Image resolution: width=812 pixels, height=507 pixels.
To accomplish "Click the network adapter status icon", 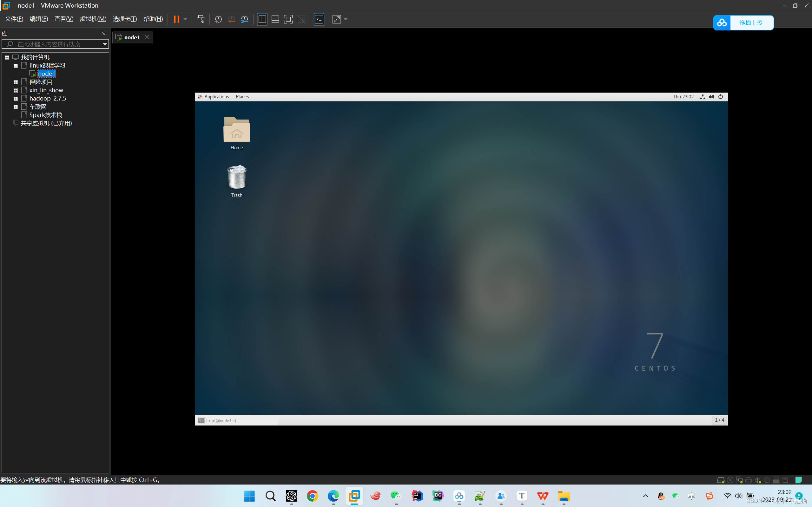I will 739,480.
